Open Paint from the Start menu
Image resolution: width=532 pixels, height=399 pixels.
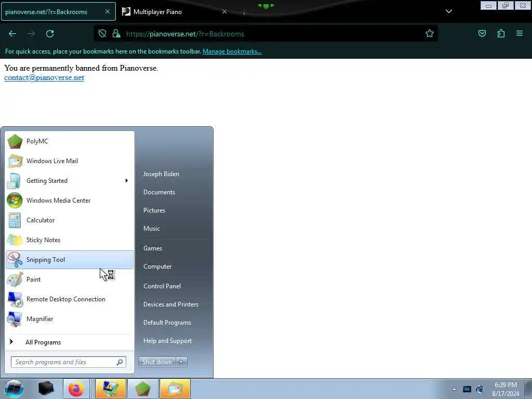(70, 279)
